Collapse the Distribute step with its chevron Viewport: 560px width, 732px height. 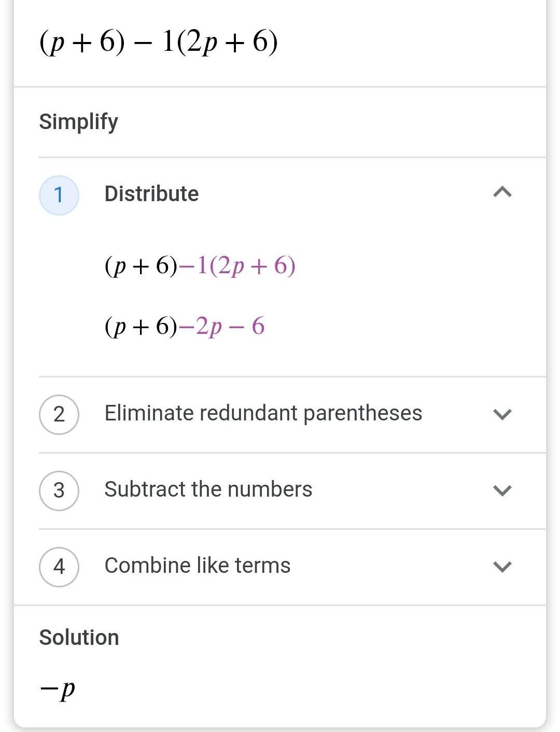tap(502, 193)
